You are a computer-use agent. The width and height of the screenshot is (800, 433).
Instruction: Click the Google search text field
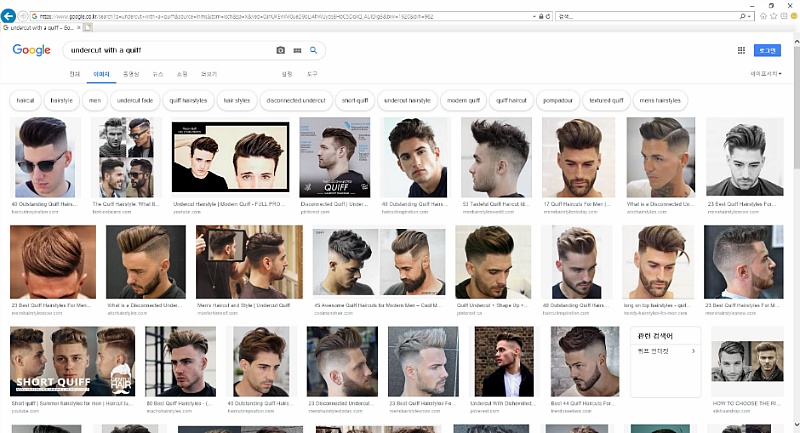(x=171, y=50)
